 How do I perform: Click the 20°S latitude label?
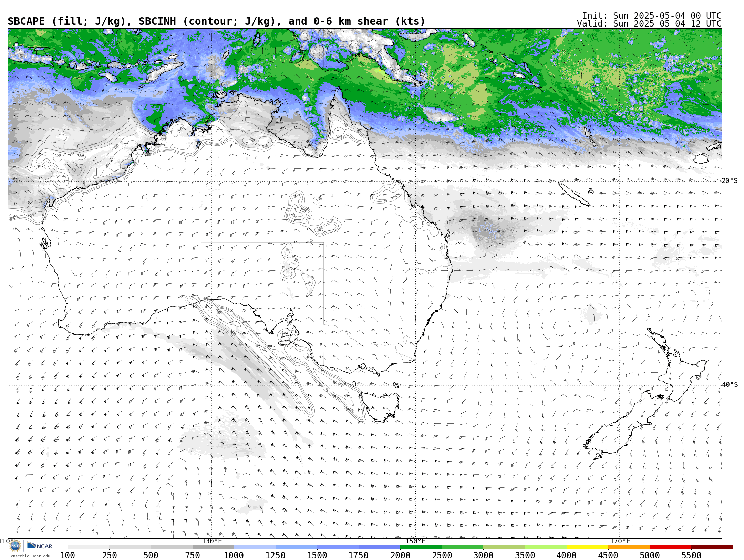(x=730, y=181)
